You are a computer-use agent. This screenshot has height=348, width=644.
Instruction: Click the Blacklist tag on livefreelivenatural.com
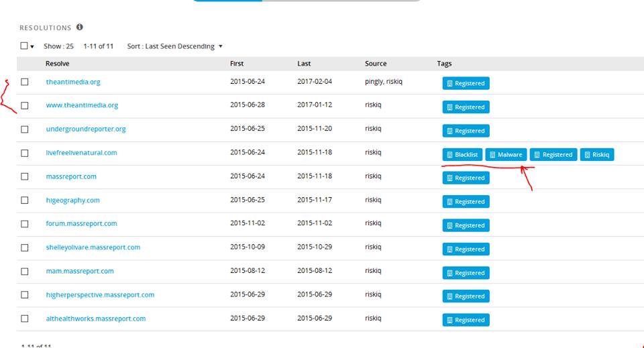click(x=462, y=155)
